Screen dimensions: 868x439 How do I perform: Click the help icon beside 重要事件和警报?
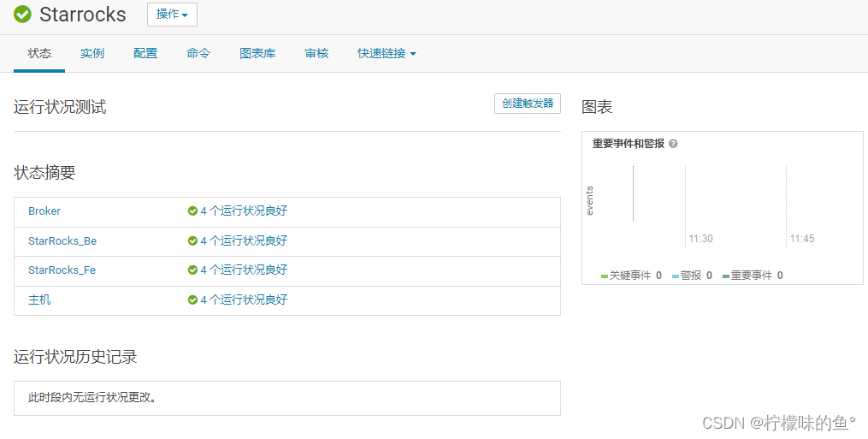pos(673,144)
